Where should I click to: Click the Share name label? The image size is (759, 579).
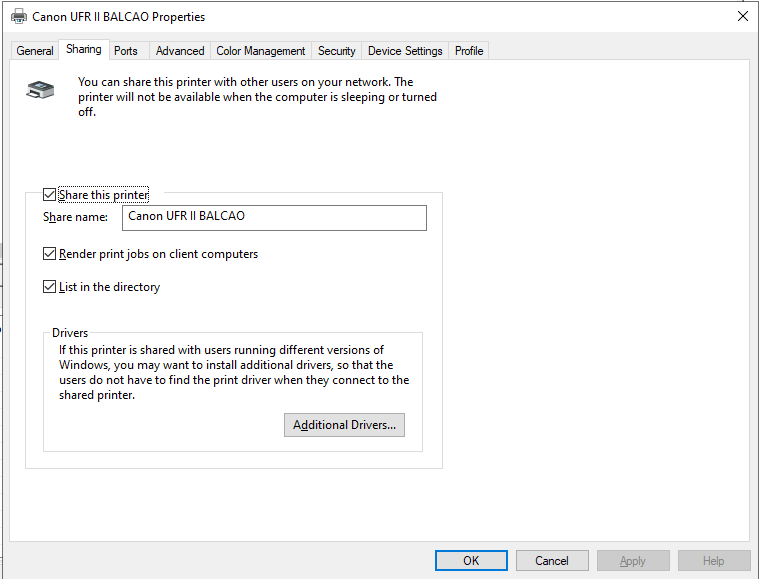point(76,217)
